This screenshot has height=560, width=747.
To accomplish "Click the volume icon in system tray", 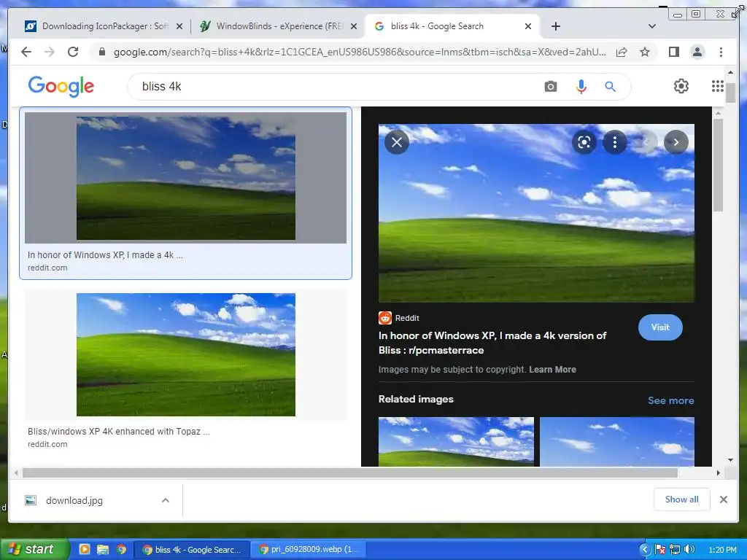I will (x=689, y=550).
